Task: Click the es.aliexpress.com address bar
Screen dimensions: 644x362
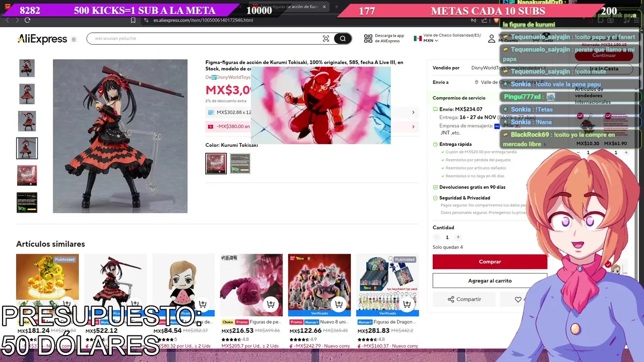Action: click(x=203, y=20)
